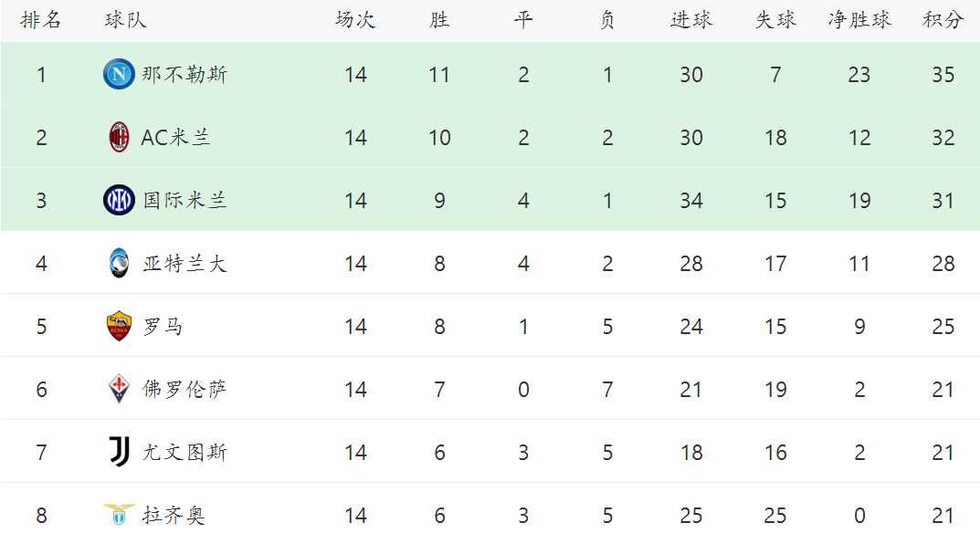Click Napoli's 35 points cell
Screen dimensions: 980x544
(943, 74)
